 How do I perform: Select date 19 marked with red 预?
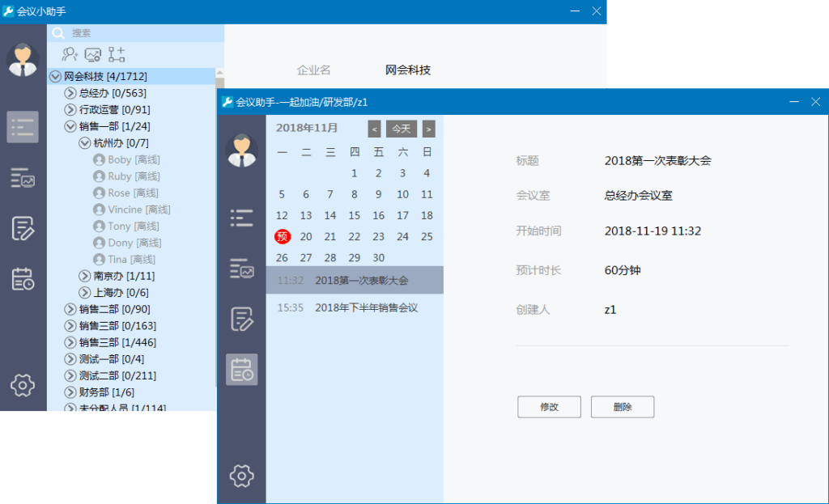pos(282,236)
